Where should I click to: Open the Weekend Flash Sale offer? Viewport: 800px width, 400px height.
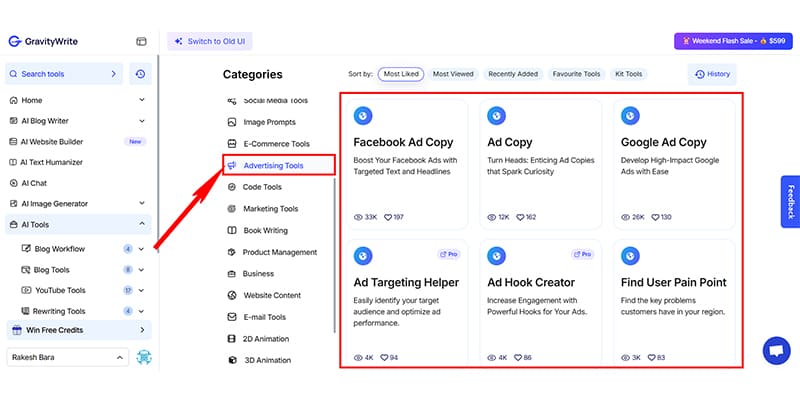pos(733,41)
